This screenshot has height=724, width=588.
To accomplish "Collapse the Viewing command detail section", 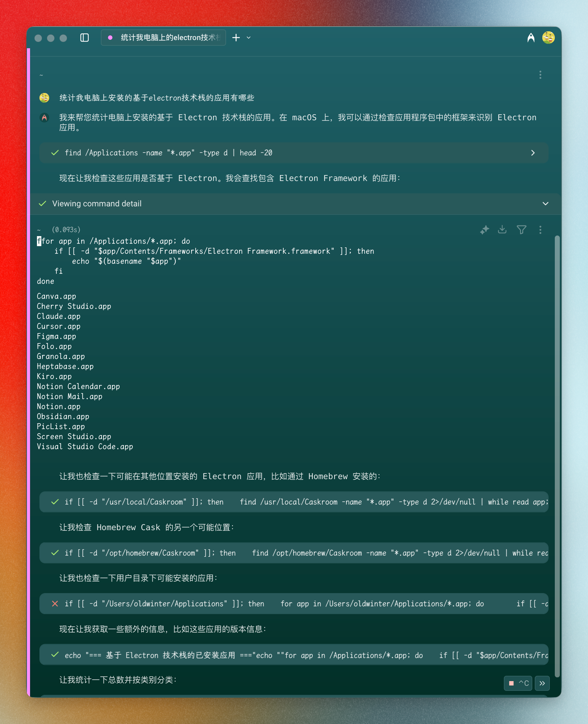I will (545, 204).
